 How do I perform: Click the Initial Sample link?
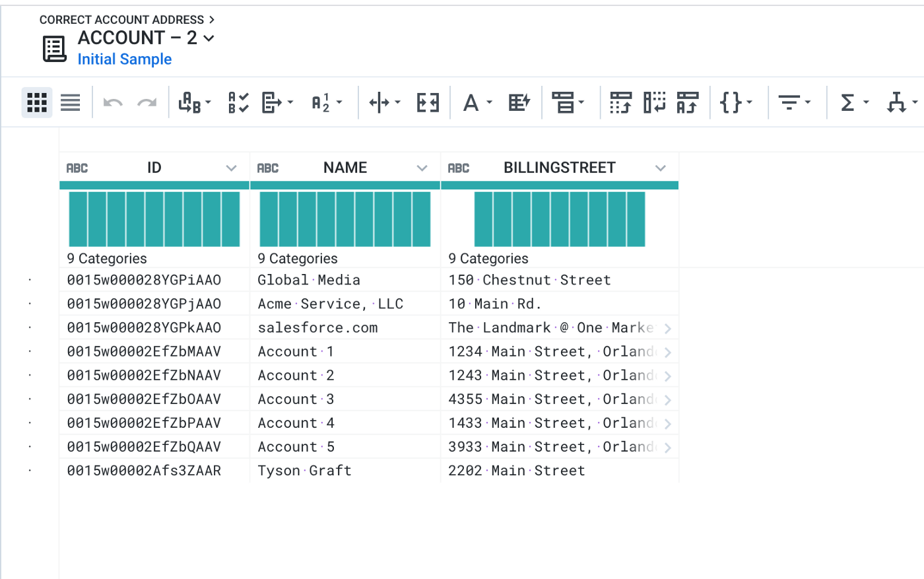125,59
